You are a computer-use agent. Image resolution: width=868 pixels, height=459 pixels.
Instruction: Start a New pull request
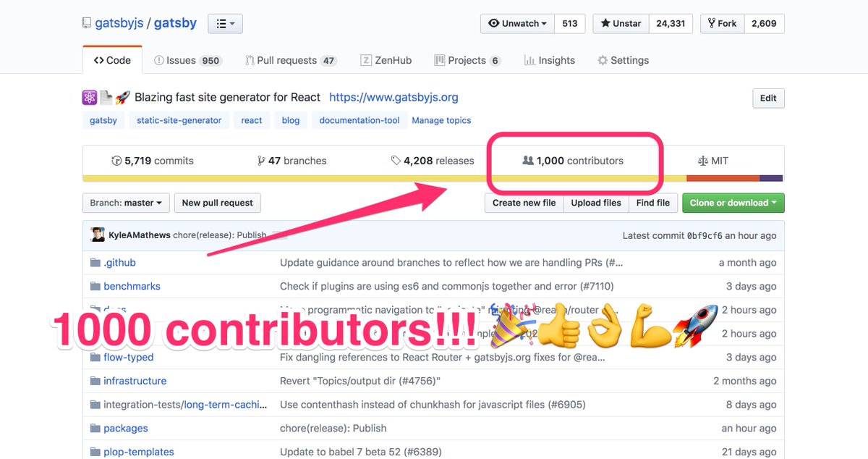click(218, 203)
